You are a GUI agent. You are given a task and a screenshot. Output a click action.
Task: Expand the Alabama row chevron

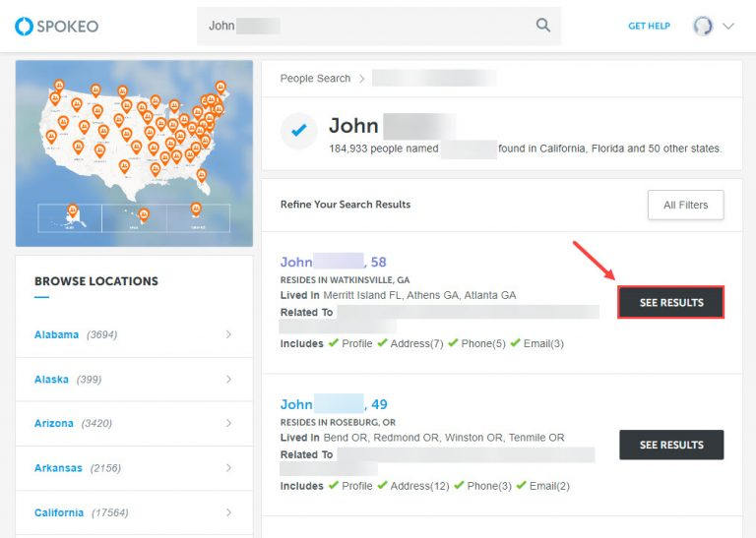tap(228, 334)
